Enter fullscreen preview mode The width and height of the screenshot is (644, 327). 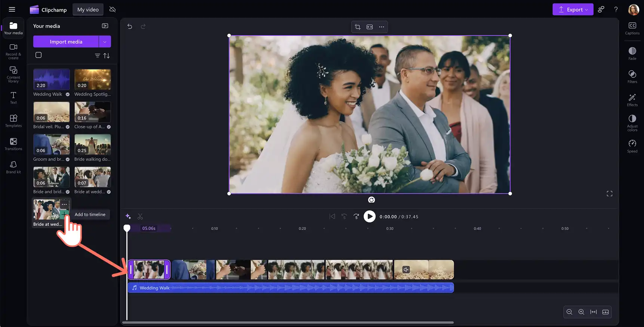(x=610, y=194)
